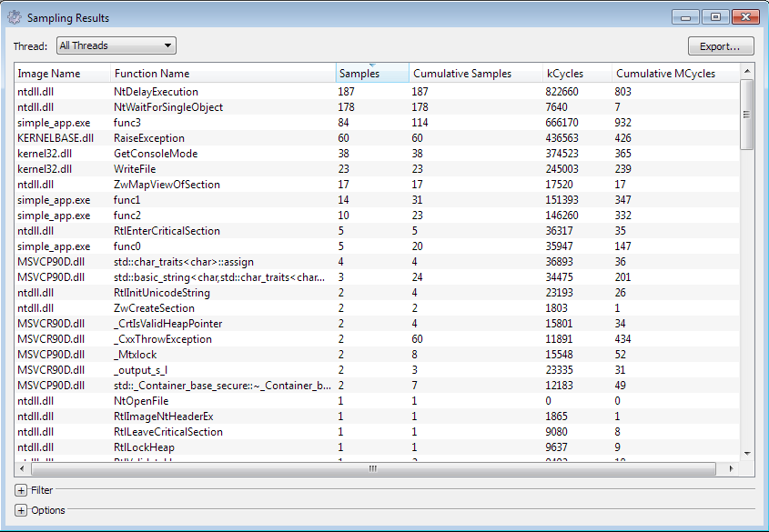Open the Thread dropdown showing All Threads
Screen dimensions: 769x532
116,45
